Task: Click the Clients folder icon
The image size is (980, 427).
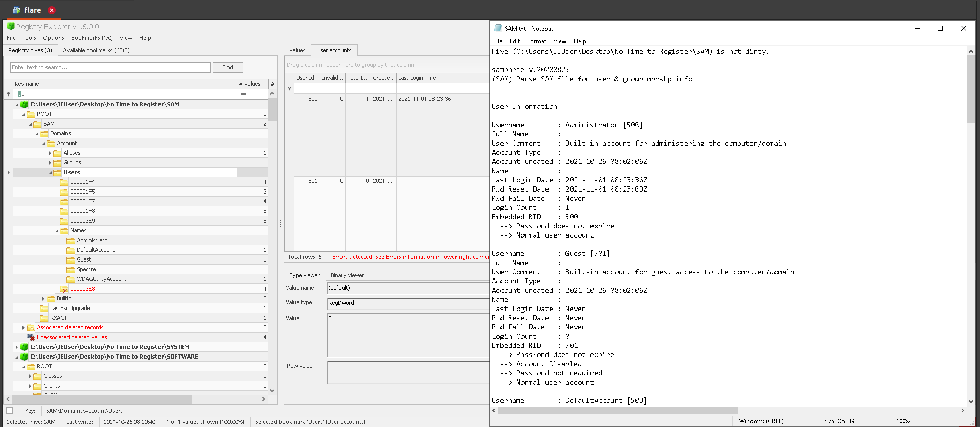Action: pos(37,386)
